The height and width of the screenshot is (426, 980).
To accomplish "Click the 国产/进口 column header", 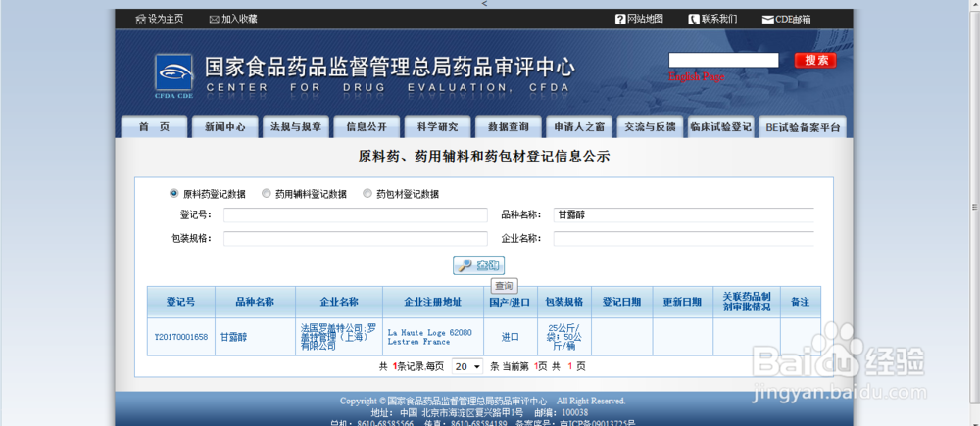I will [x=510, y=302].
